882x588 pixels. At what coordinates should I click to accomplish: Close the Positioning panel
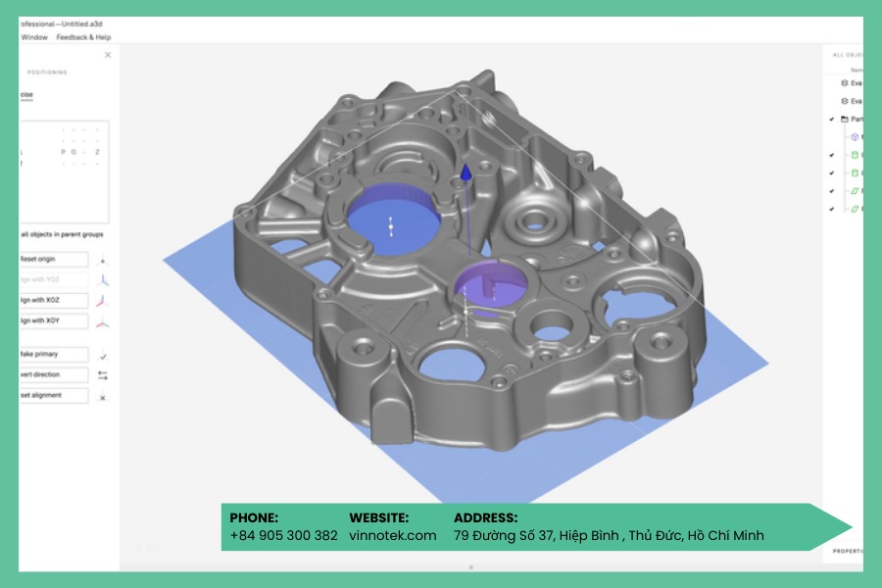(x=108, y=55)
